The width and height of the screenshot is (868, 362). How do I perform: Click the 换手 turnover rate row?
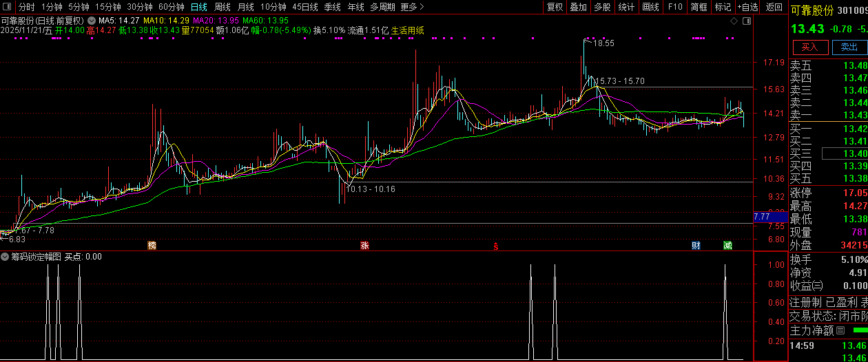click(x=828, y=259)
